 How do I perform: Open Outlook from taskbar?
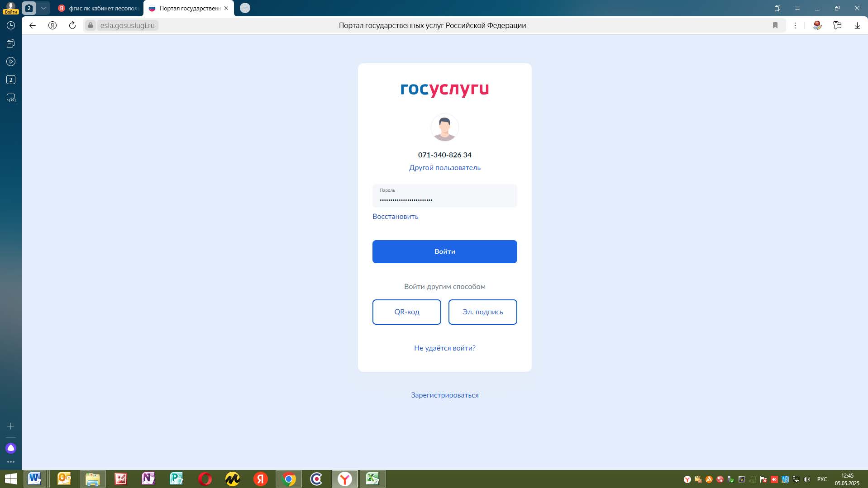point(64,479)
